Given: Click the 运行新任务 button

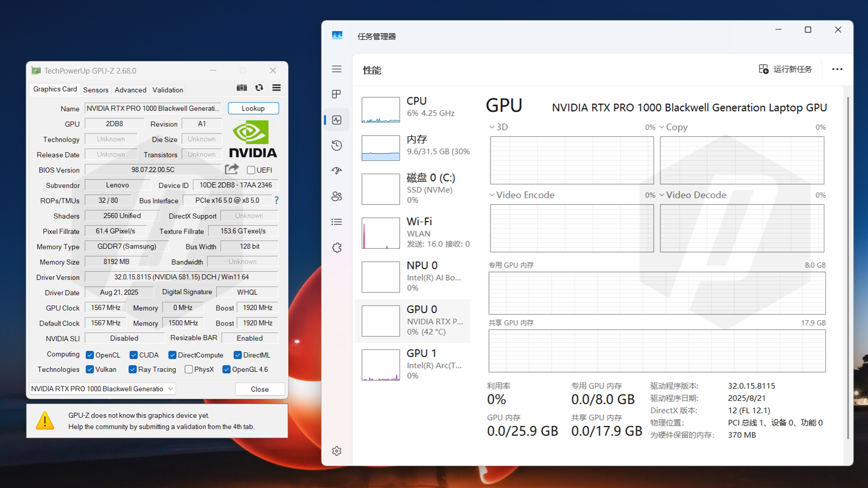Looking at the screenshot, I should (x=785, y=69).
